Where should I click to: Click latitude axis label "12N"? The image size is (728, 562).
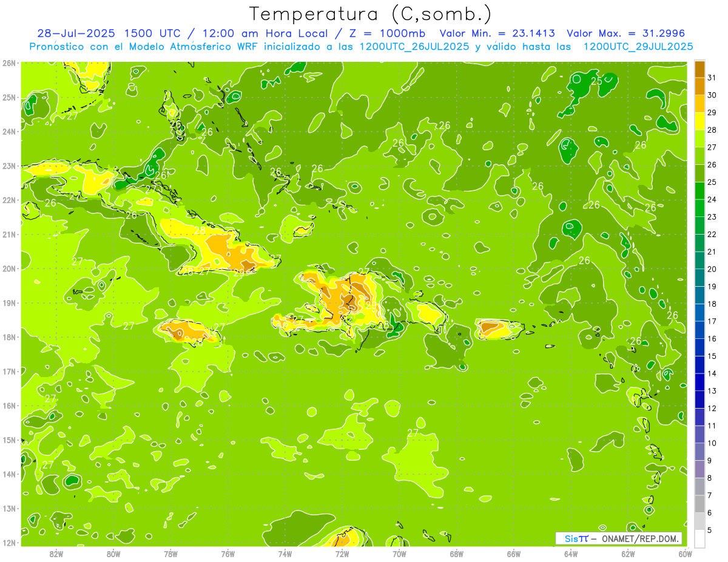coord(8,543)
